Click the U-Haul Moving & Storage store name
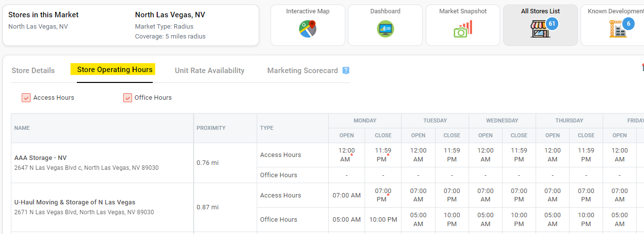This screenshot has width=644, height=234. (75, 202)
